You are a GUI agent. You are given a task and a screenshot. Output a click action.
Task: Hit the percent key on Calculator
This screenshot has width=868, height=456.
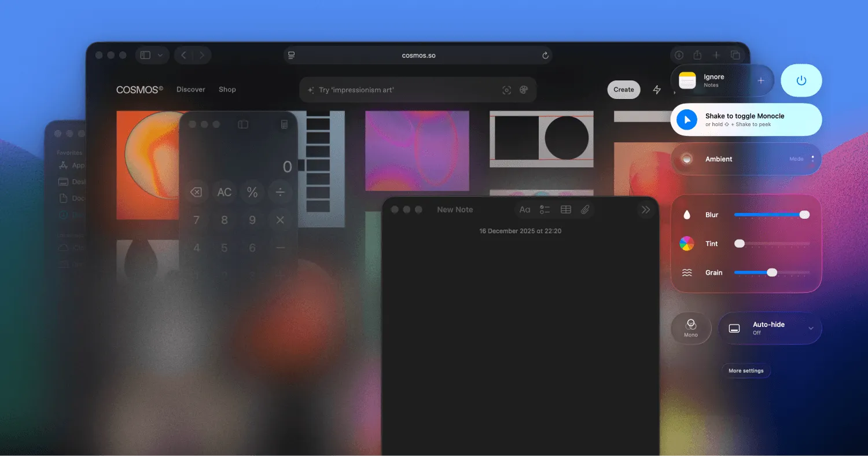tap(252, 192)
